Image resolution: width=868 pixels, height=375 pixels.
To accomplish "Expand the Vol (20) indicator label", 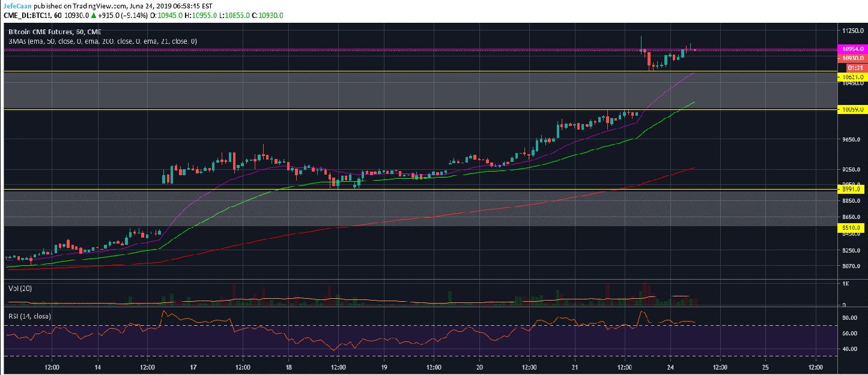I will pyautogui.click(x=20, y=288).
